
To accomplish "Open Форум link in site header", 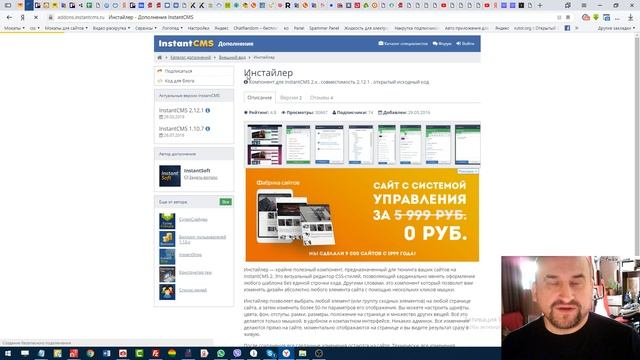I will pyautogui.click(x=442, y=44).
